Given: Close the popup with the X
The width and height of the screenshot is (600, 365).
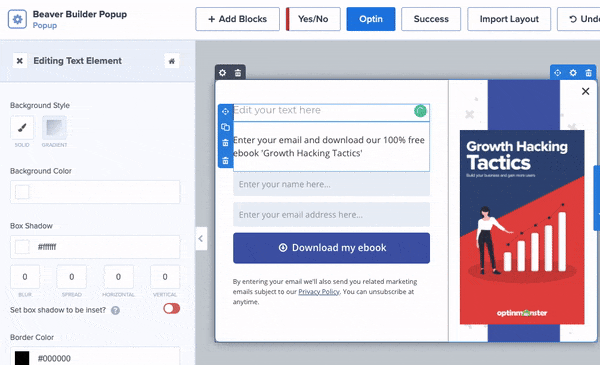Looking at the screenshot, I should (585, 91).
